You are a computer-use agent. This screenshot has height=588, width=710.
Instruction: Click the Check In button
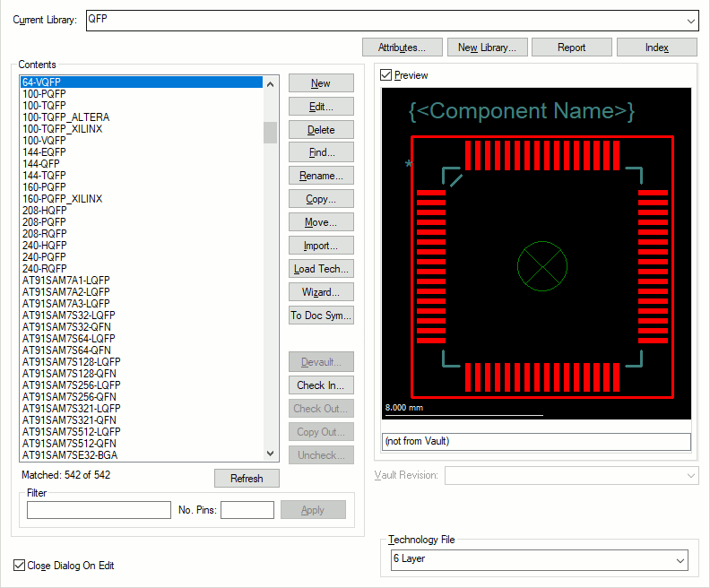pyautogui.click(x=321, y=385)
